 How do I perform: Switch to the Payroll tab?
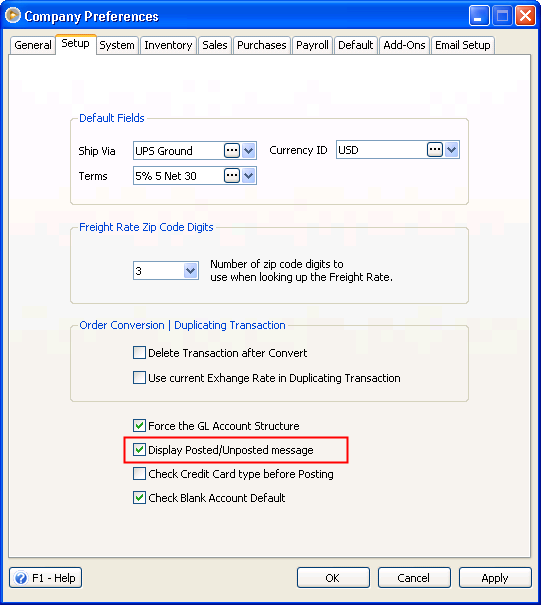click(x=312, y=45)
